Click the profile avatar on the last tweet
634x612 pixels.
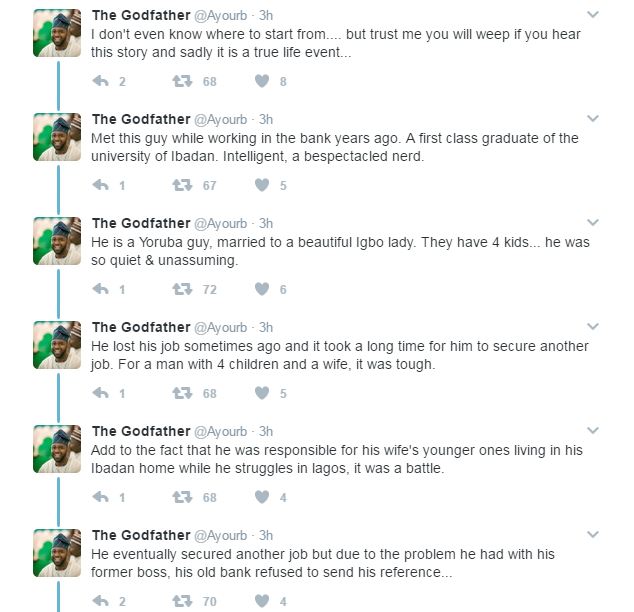(57, 553)
